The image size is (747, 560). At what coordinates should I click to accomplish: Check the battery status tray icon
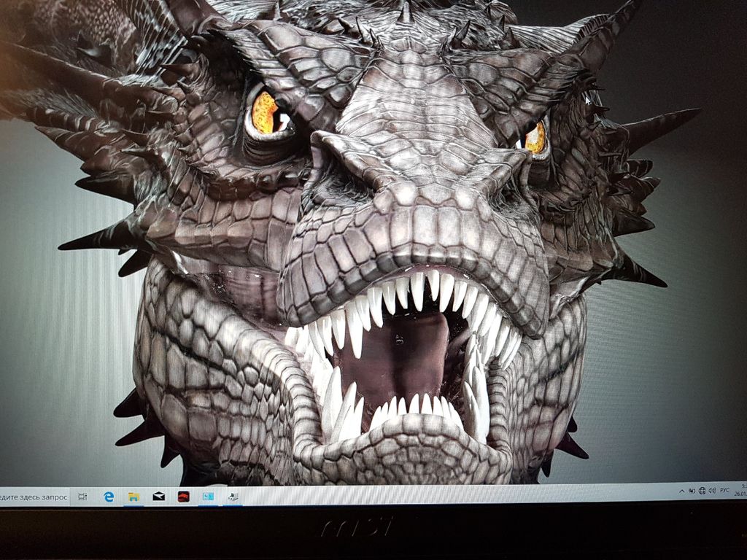(x=692, y=491)
